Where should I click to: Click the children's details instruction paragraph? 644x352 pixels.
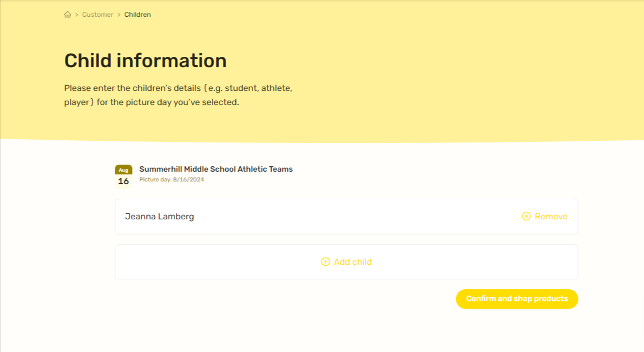point(178,95)
